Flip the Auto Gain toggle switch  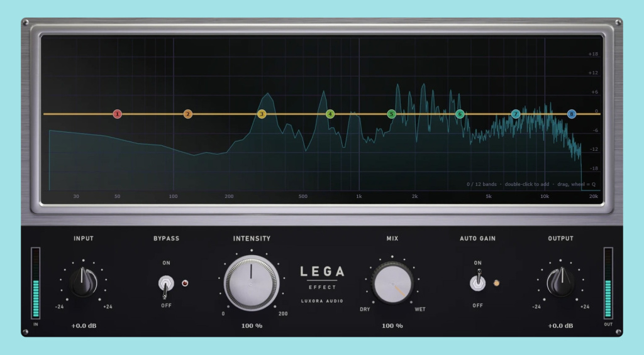pyautogui.click(x=478, y=281)
